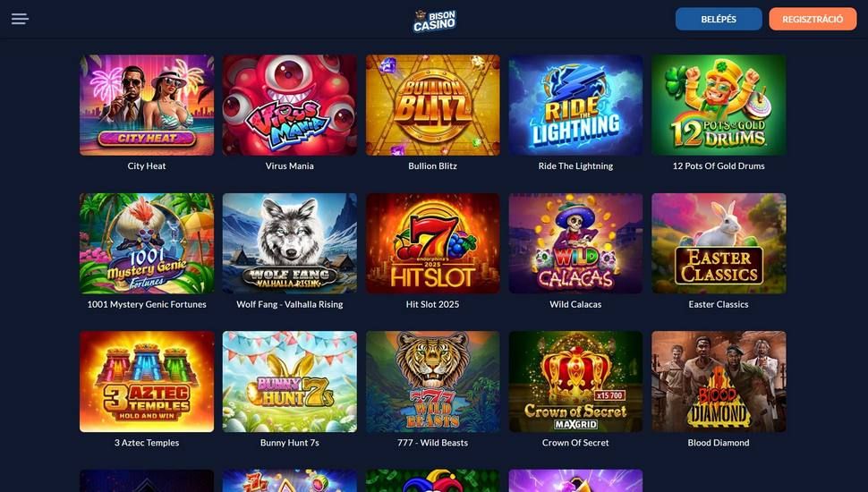This screenshot has height=492, width=868.
Task: Click the BELÉPÉS login button
Action: pos(719,19)
